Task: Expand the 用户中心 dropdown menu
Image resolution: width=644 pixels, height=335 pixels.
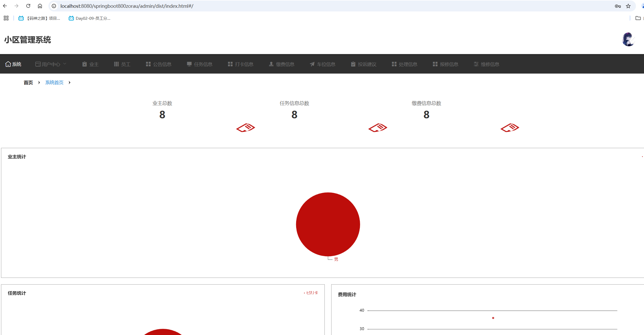Action: pyautogui.click(x=51, y=64)
